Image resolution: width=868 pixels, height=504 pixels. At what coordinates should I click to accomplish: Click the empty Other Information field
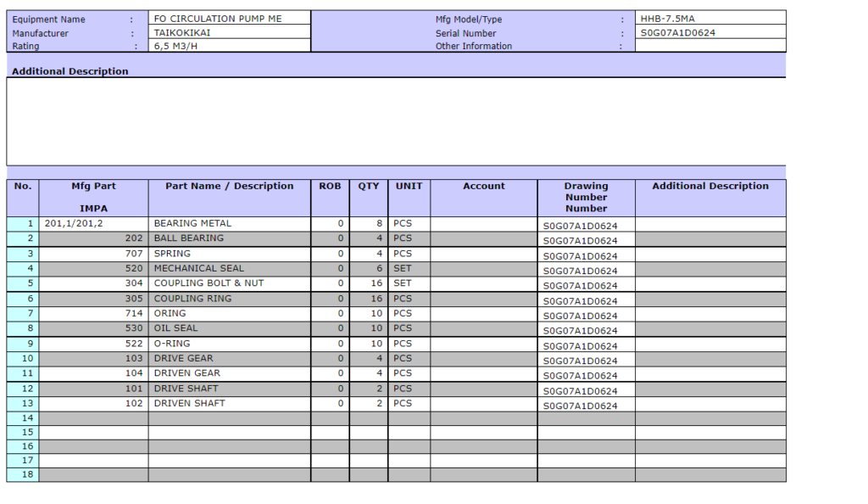[x=710, y=47]
